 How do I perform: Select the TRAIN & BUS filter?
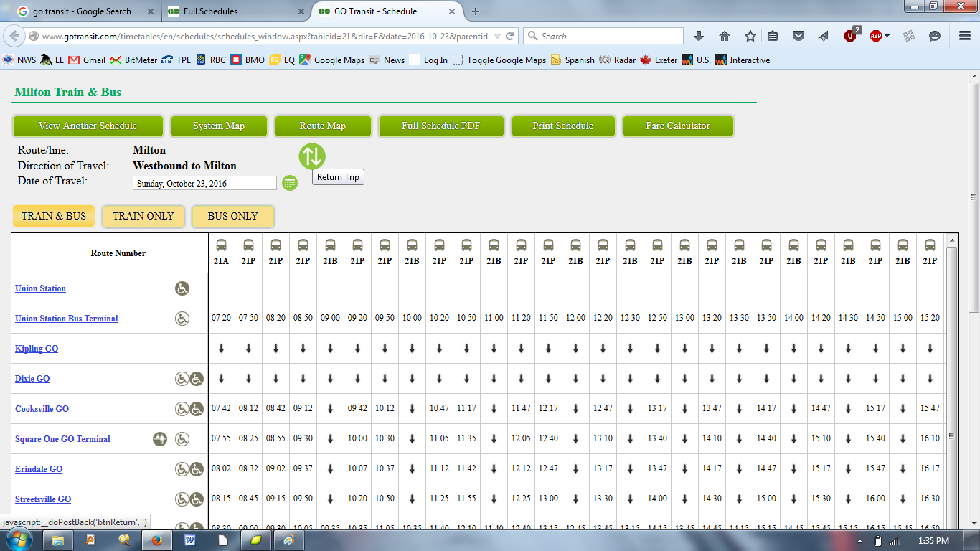tap(54, 216)
